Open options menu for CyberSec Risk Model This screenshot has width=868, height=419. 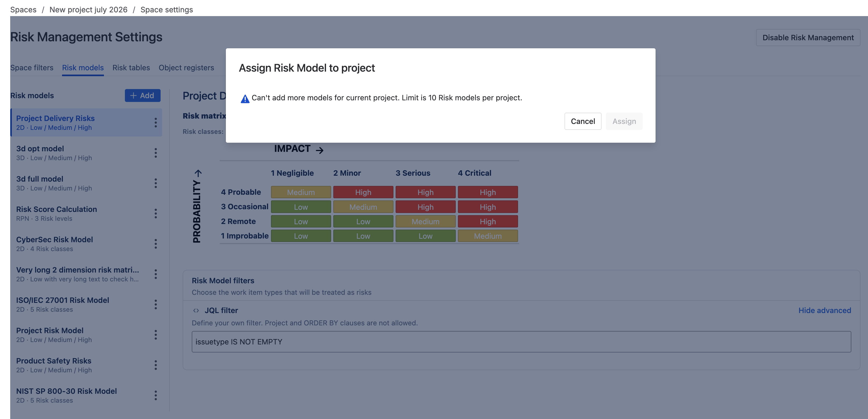pyautogui.click(x=156, y=244)
